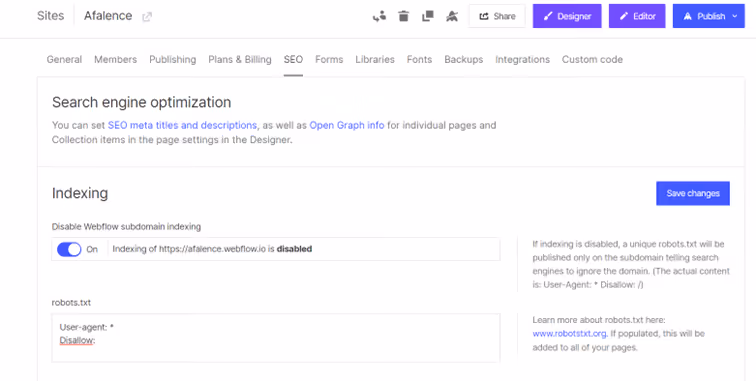
Task: Click inside the robots.txt text area
Action: (276, 338)
